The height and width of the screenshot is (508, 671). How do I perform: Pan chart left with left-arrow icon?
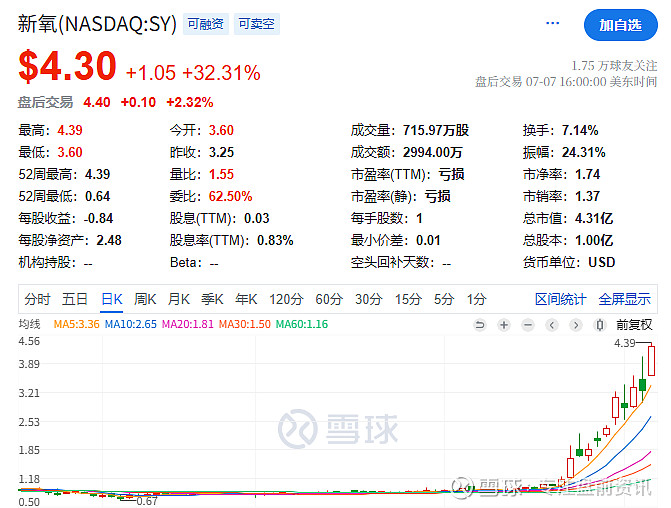pos(552,325)
